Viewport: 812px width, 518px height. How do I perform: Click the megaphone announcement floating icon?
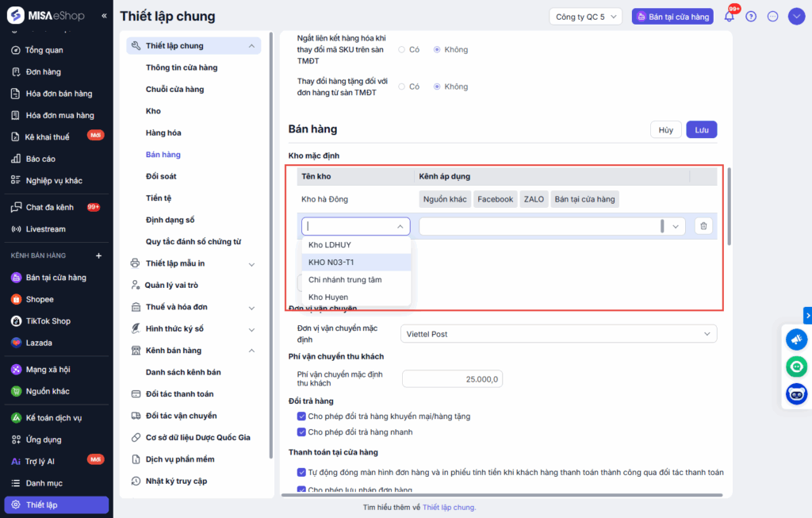pos(796,340)
